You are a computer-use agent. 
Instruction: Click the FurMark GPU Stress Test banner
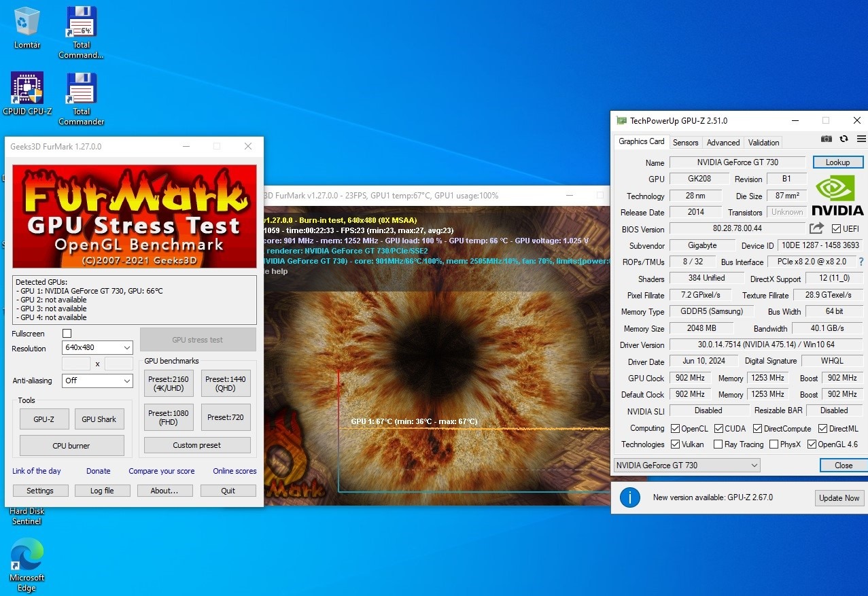135,216
